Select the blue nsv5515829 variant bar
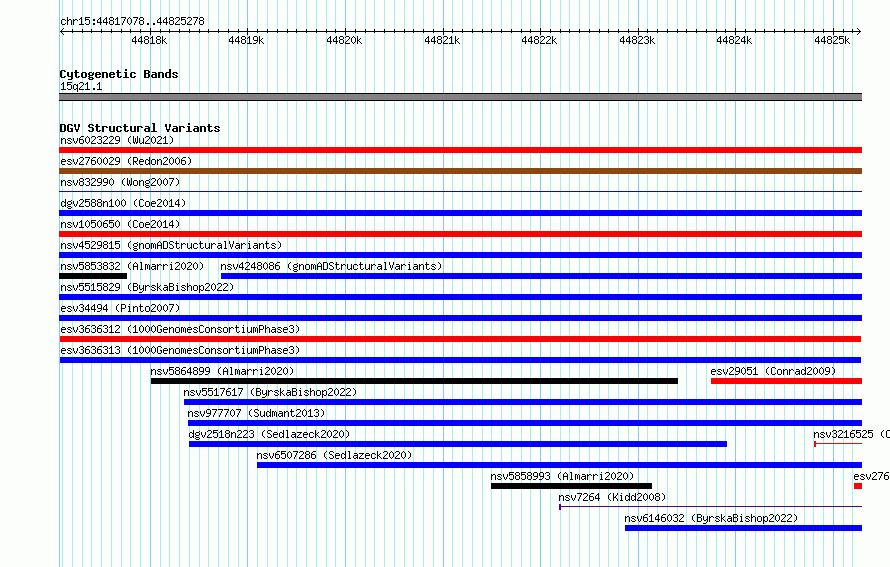Viewport: 890px width, 567px height. [460, 297]
